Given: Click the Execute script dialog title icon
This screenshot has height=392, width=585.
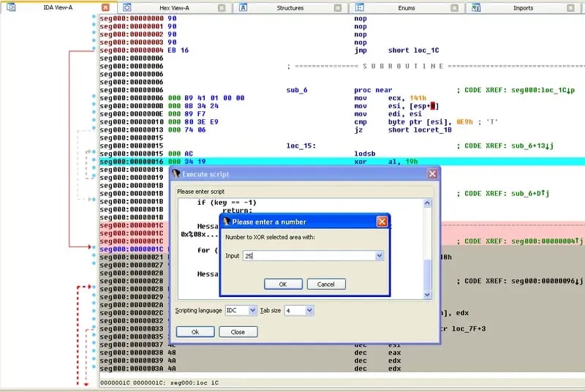Looking at the screenshot, I should coord(175,174).
